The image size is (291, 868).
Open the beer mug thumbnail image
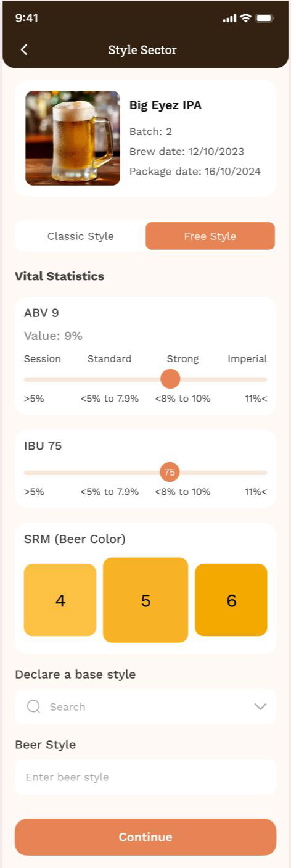click(73, 138)
